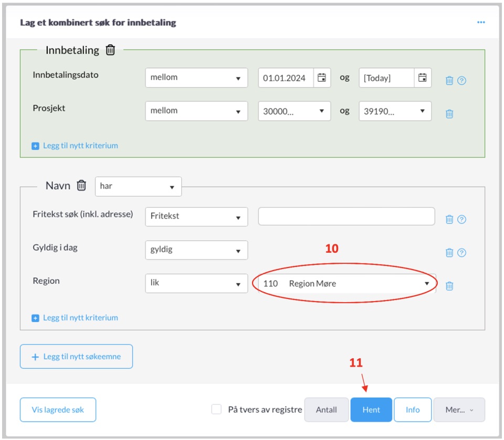Enable the På tvers av registre checkbox
The image size is (504, 440).
[x=216, y=410]
